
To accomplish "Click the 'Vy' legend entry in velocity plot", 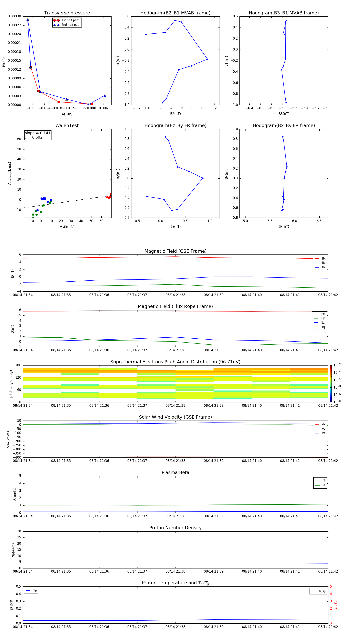I will (320, 429).
